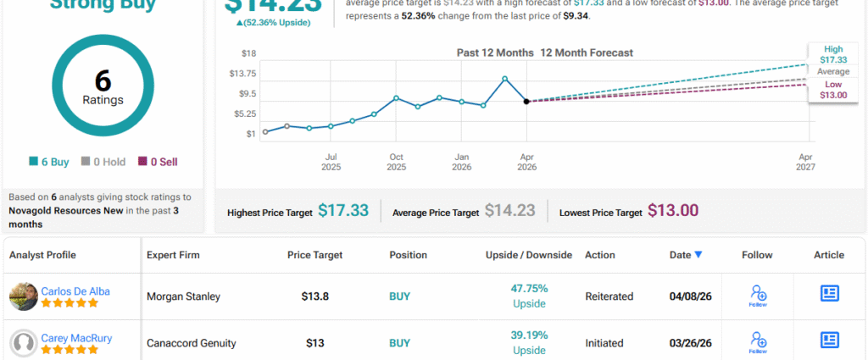The height and width of the screenshot is (360, 868).
Task: Click Follow icon for Carlos De Alba
Action: click(758, 295)
